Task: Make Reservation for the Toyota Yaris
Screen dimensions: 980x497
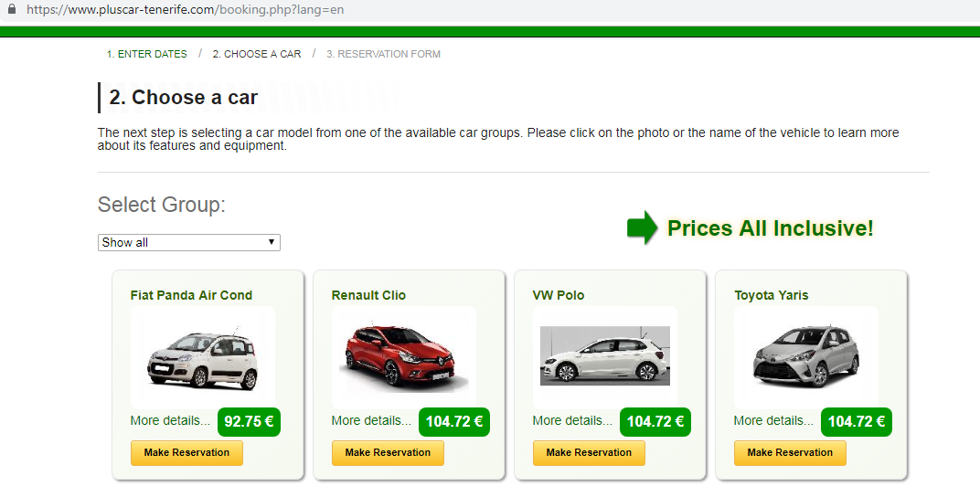Action: tap(791, 452)
